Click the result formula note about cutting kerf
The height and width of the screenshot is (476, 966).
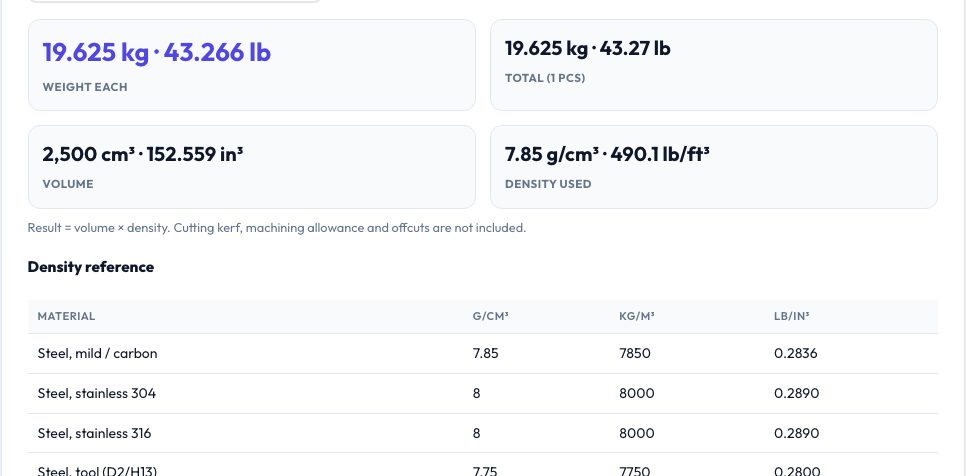click(x=277, y=228)
